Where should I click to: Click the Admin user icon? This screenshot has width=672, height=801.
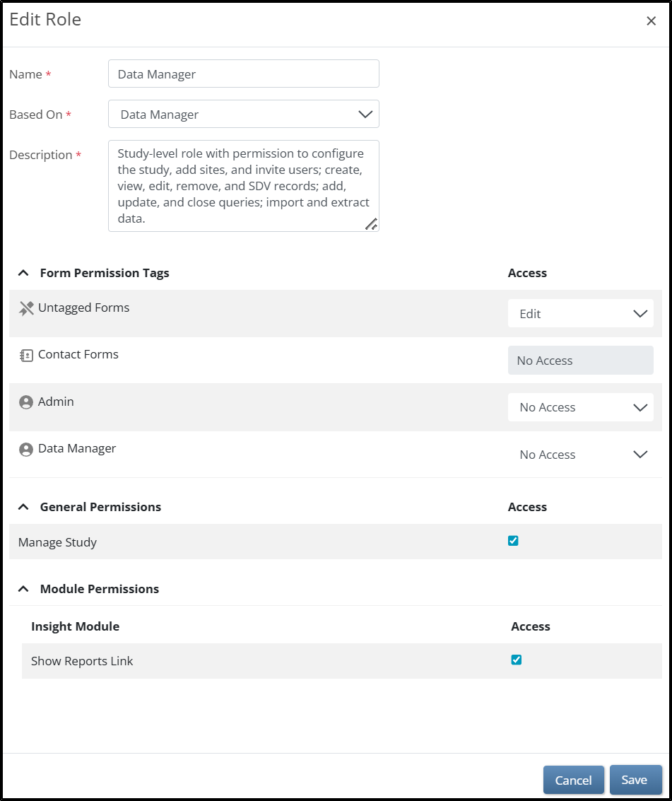coord(26,402)
